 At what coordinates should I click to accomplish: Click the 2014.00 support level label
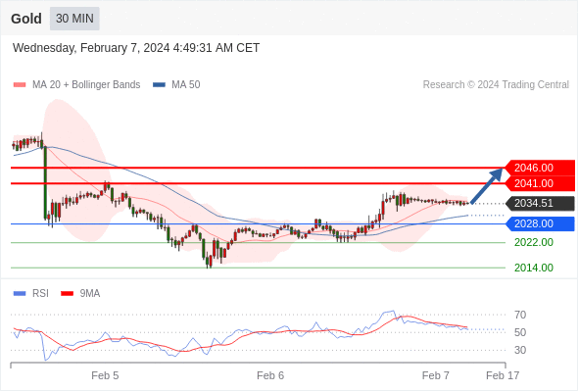pos(534,268)
